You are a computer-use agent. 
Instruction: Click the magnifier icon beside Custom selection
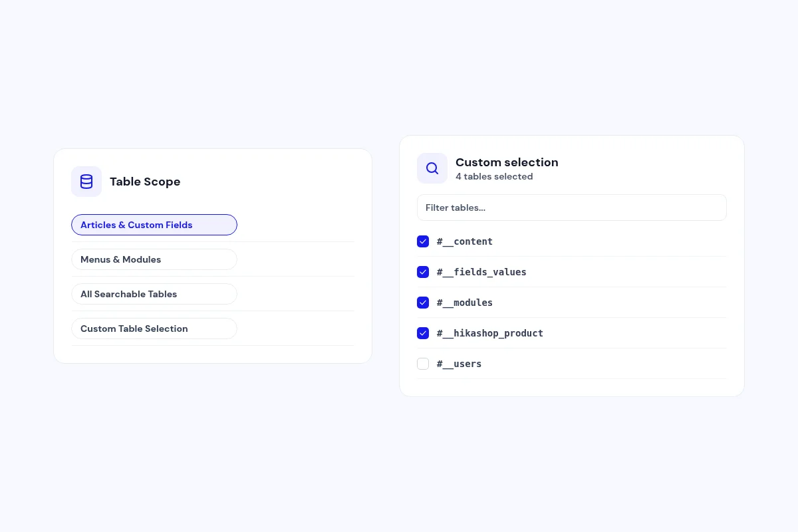point(432,168)
